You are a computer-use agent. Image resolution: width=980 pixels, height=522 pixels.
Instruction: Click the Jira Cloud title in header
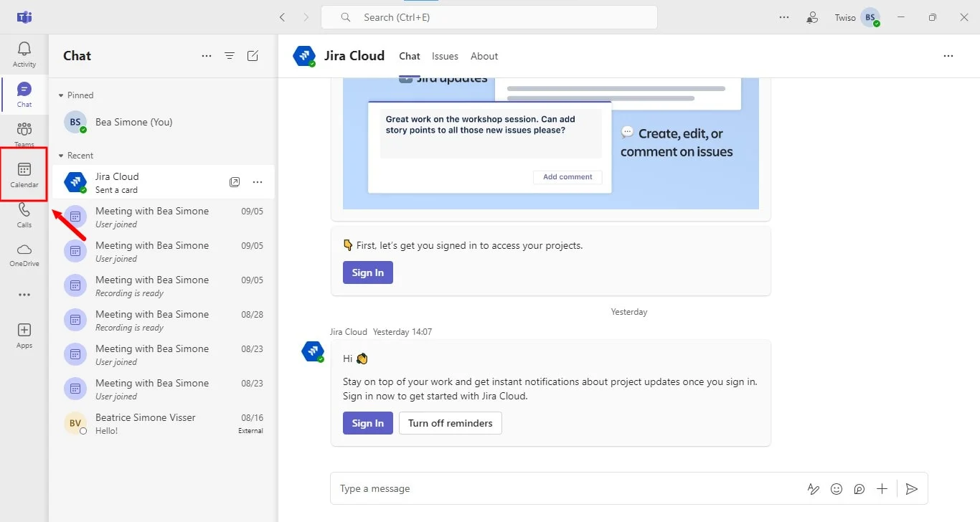(355, 56)
